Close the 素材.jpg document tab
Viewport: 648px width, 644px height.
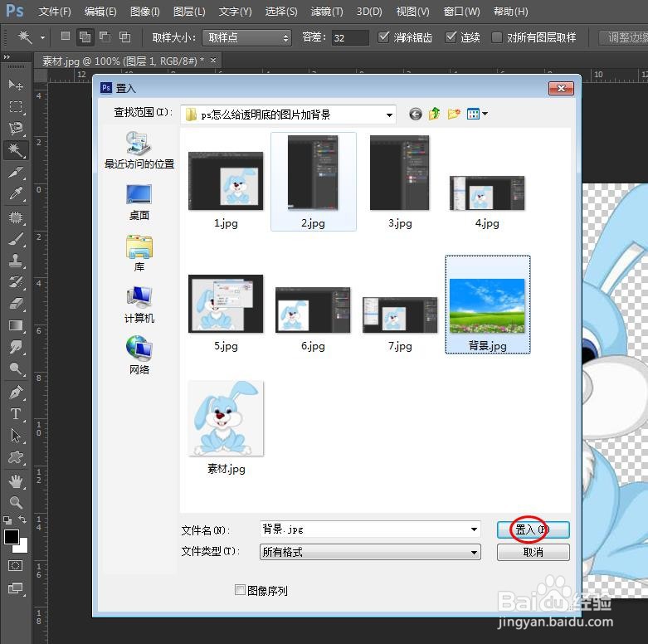pos(213,61)
